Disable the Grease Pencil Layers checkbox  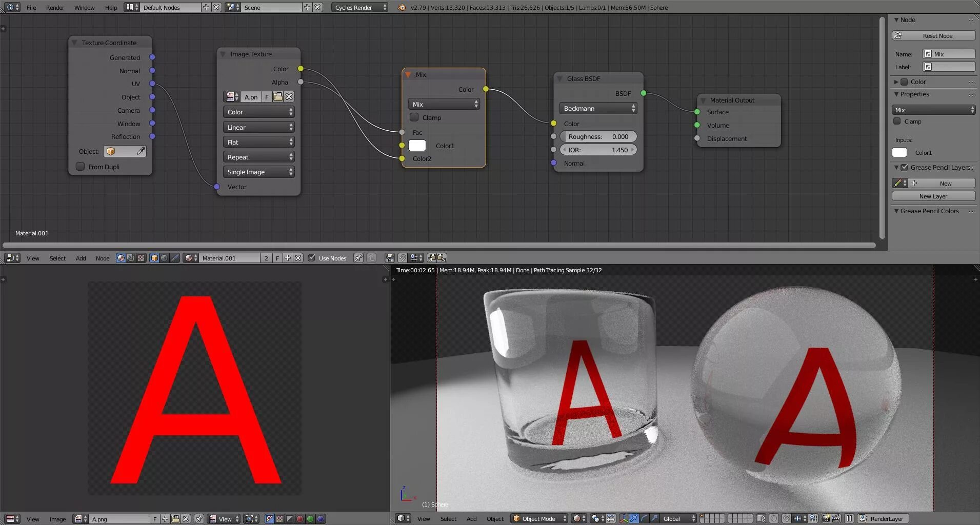[x=905, y=167]
